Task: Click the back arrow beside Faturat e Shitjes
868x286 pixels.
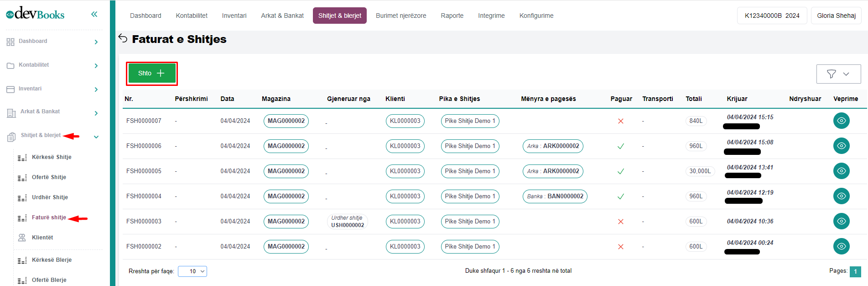Action: tap(123, 38)
